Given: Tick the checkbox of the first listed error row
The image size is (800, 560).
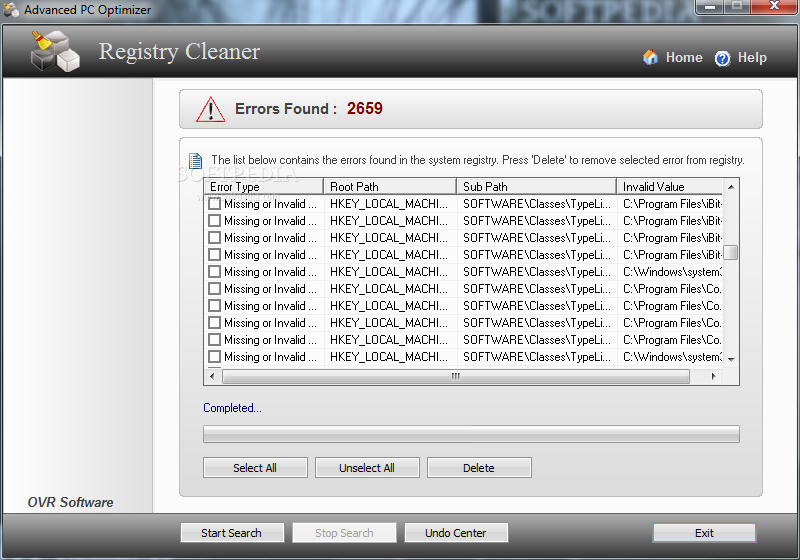Looking at the screenshot, I should pyautogui.click(x=215, y=203).
